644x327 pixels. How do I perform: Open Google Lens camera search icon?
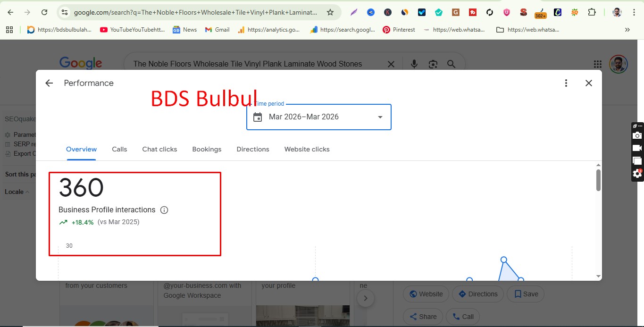pos(433,64)
